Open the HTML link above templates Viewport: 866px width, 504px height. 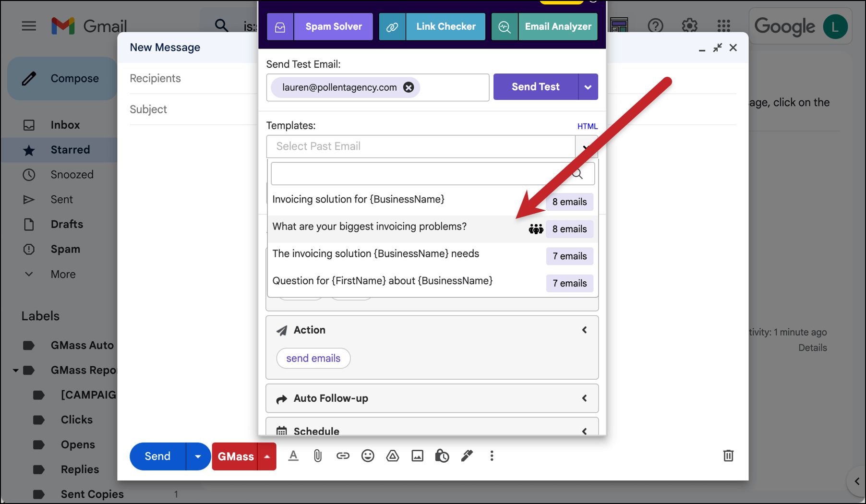pyautogui.click(x=587, y=126)
